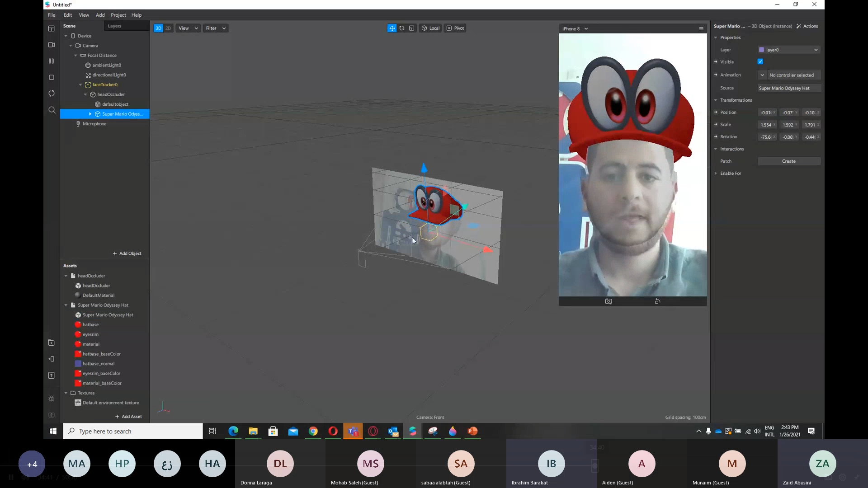The width and height of the screenshot is (868, 488).
Task: Edit the Scale Y value field
Action: point(789,125)
